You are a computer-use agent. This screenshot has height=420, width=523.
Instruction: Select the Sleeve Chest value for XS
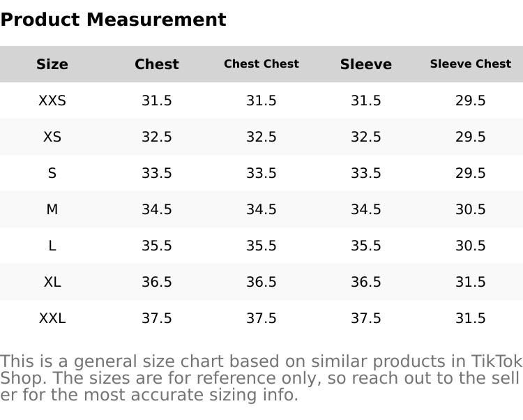(471, 137)
